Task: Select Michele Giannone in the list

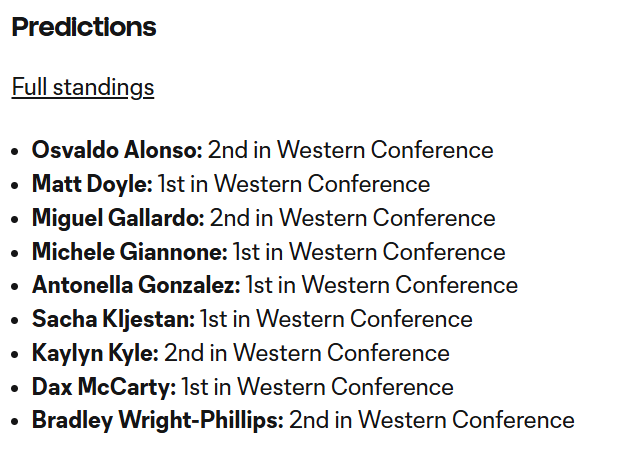Action: (x=130, y=252)
